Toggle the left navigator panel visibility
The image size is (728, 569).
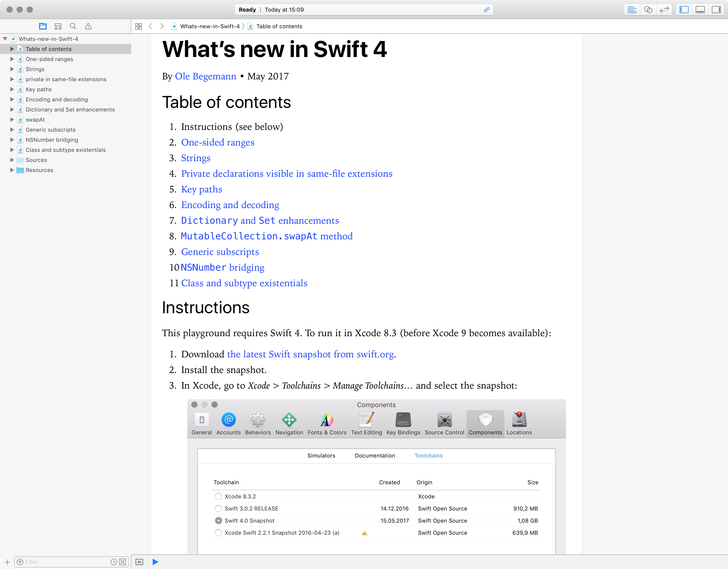pyautogui.click(x=684, y=9)
